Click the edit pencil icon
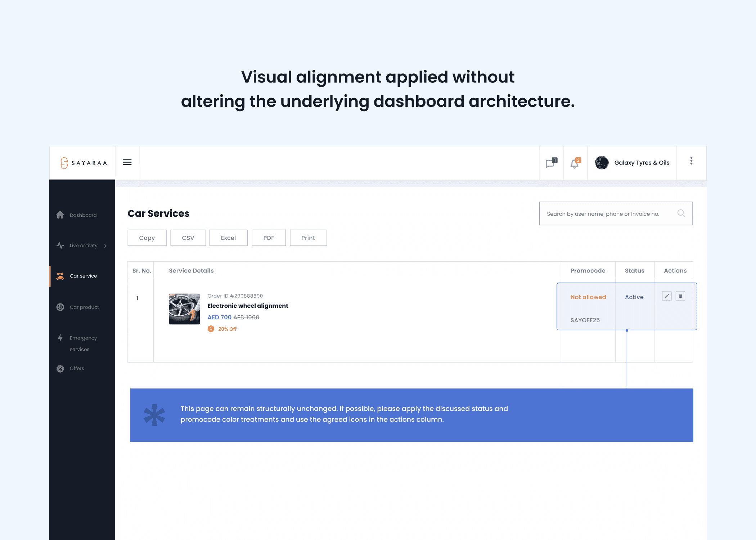Image resolution: width=756 pixels, height=540 pixels. [667, 296]
